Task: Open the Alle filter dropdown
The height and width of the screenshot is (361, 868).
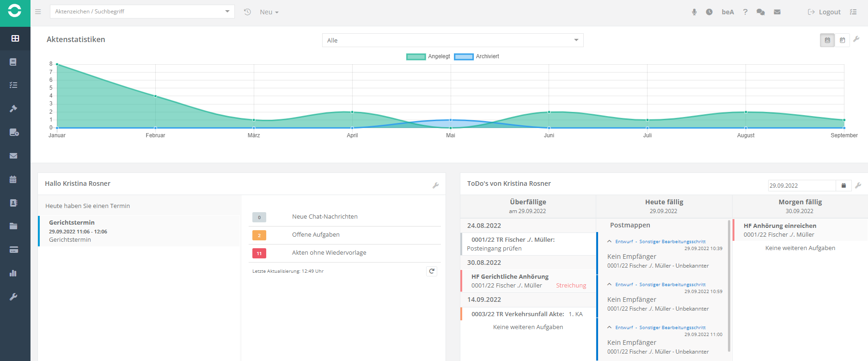Action: pyautogui.click(x=452, y=40)
